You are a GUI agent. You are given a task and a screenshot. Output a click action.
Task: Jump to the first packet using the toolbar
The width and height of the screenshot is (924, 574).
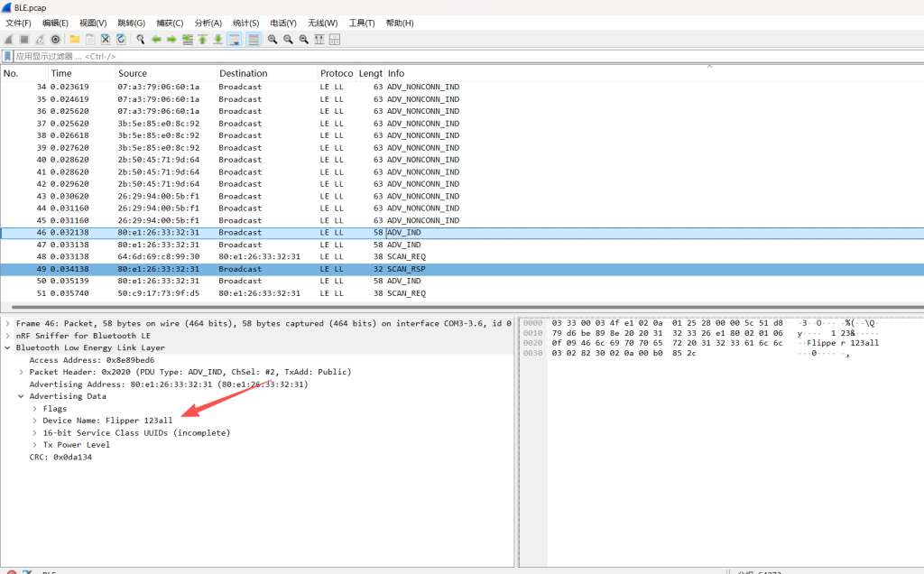(x=203, y=40)
